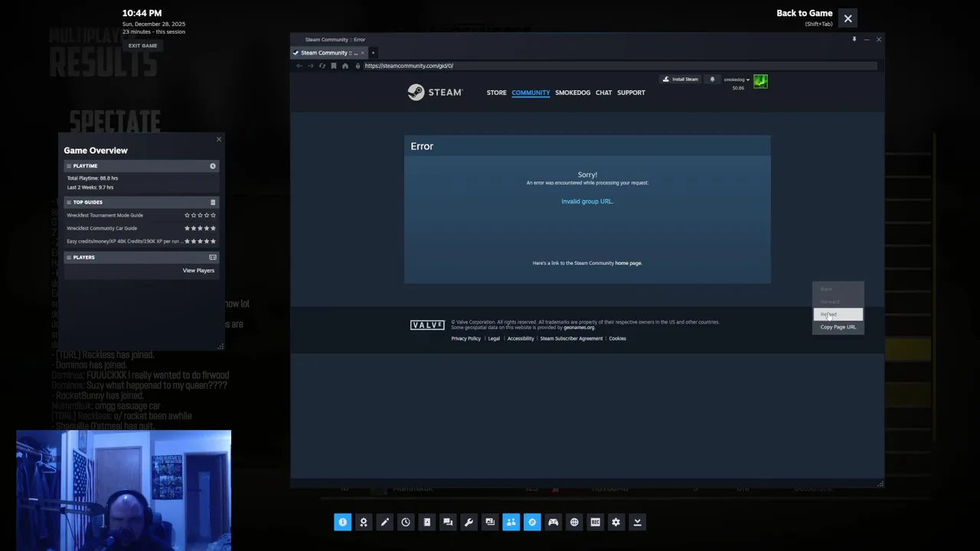
Task: Click the Install Steam button
Action: [x=681, y=80]
